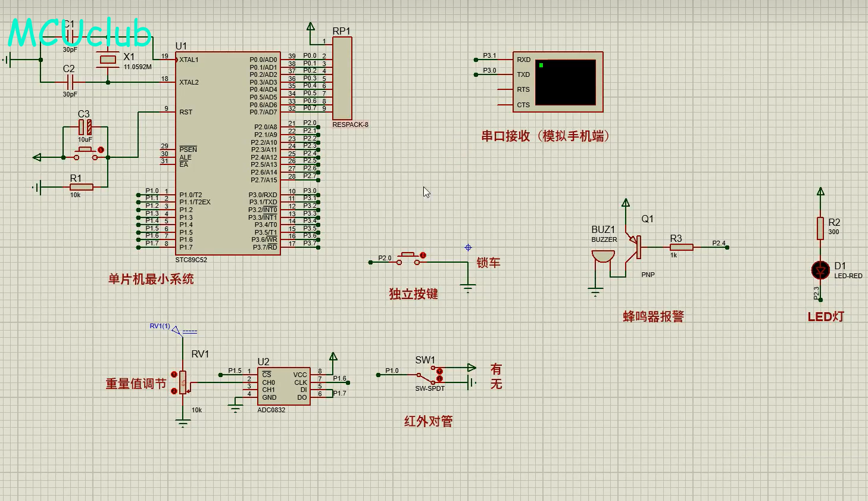Increase RV1 potentiometer with upper red arrow

174,375
